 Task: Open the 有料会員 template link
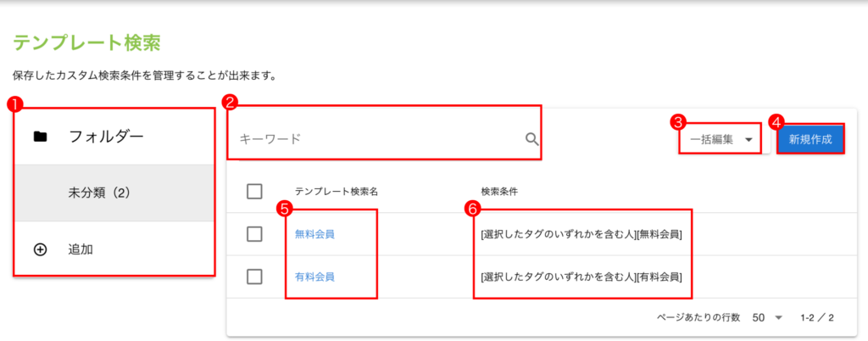tap(314, 277)
